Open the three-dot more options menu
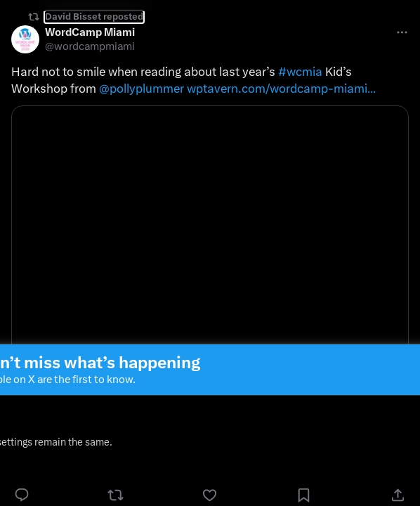 (x=402, y=32)
